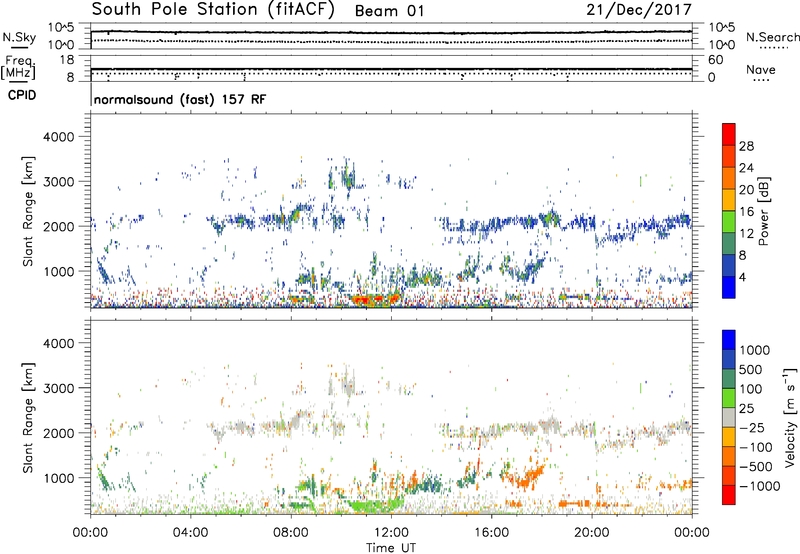Click the "60" Nave axis label
The image size is (800, 554).
click(x=716, y=60)
